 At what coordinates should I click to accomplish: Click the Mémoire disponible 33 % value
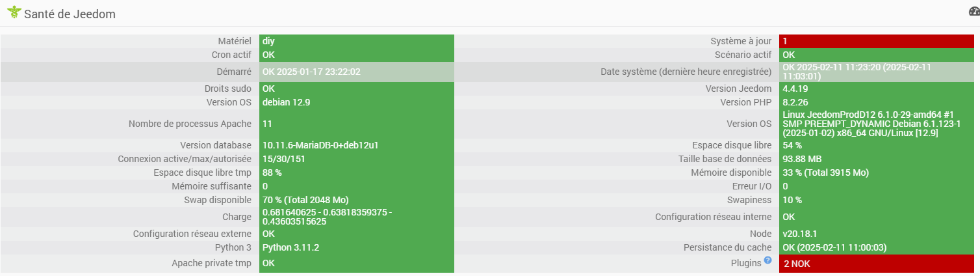(x=825, y=172)
